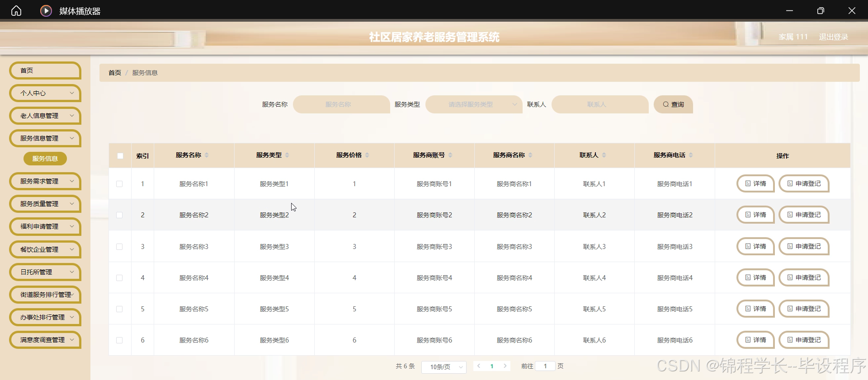Expand the 福利申请管理 sidebar menu

tap(45, 226)
